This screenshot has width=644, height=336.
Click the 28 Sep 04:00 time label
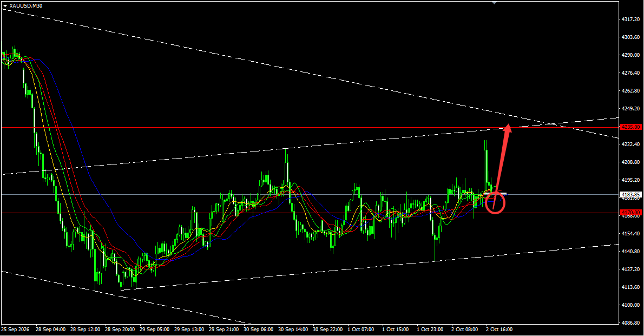(x=50, y=330)
